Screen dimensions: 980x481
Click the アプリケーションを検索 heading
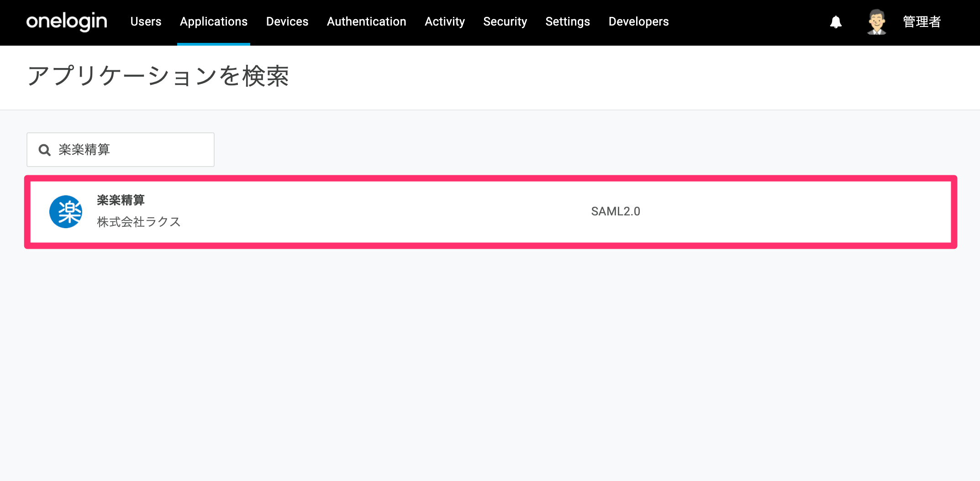[158, 76]
